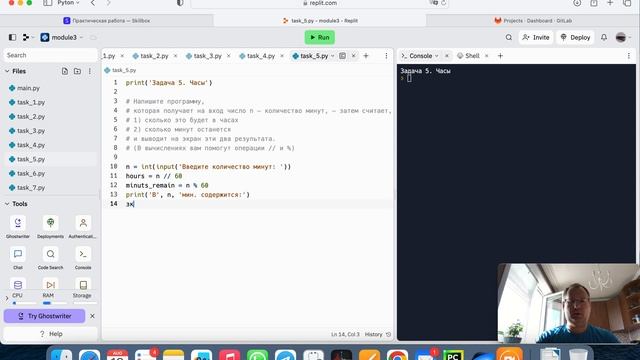The width and height of the screenshot is (640, 360).
Task: Switch to Skillbox browser tab
Action: click(x=107, y=20)
